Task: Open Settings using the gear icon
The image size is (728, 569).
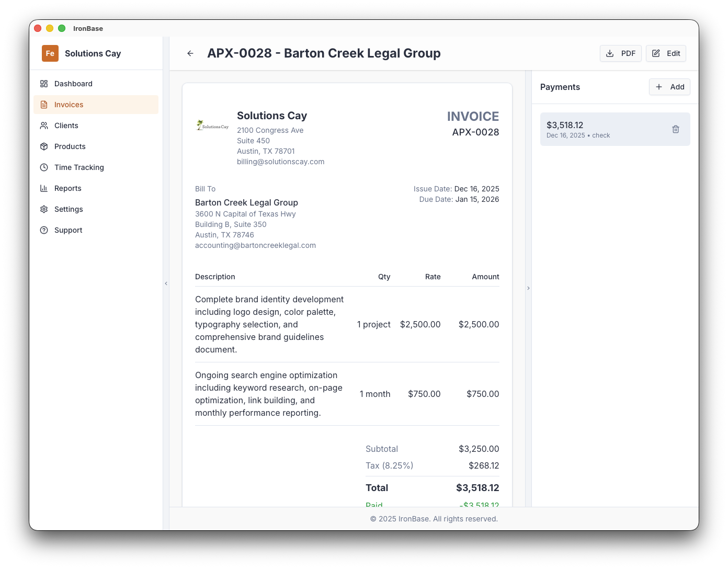Action: (x=44, y=209)
